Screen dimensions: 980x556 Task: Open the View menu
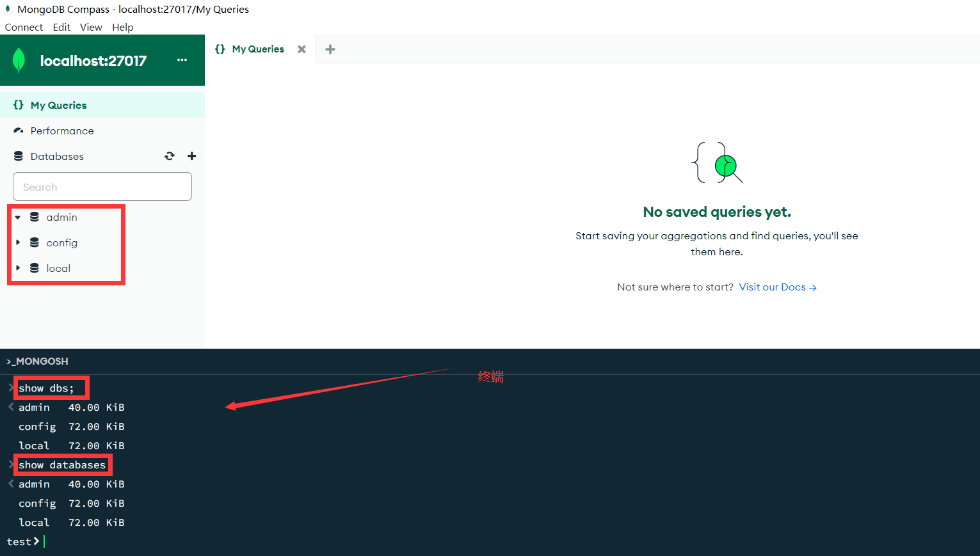click(91, 27)
